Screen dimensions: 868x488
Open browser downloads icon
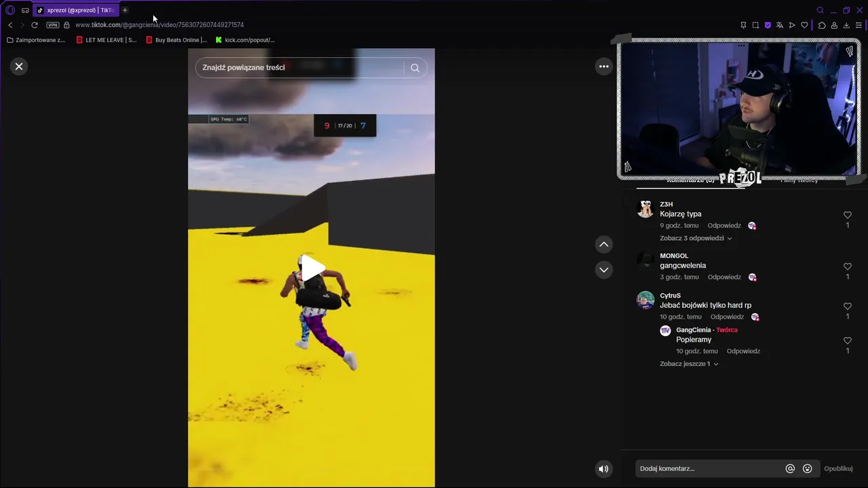pyautogui.click(x=846, y=25)
